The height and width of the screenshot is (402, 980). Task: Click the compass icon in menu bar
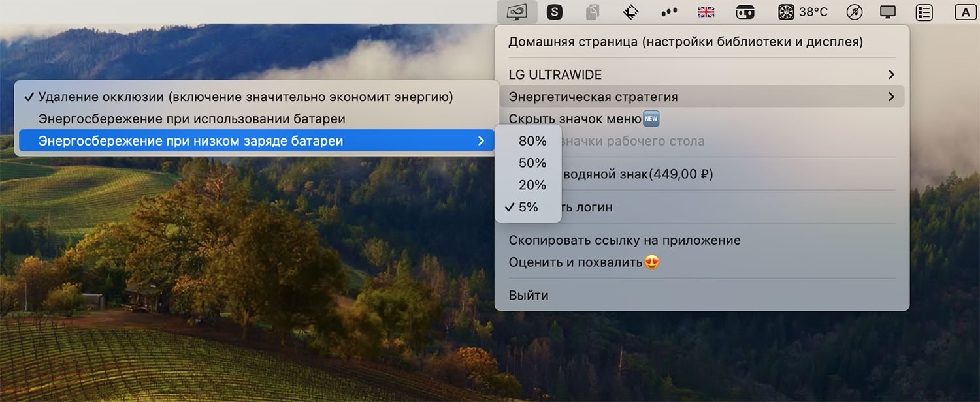click(854, 12)
